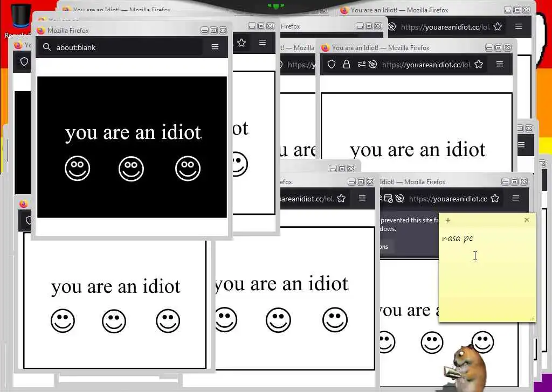Click the autoplay-blocked icon in the lock-icon window
The height and width of the screenshot is (392, 552).
pos(372,64)
